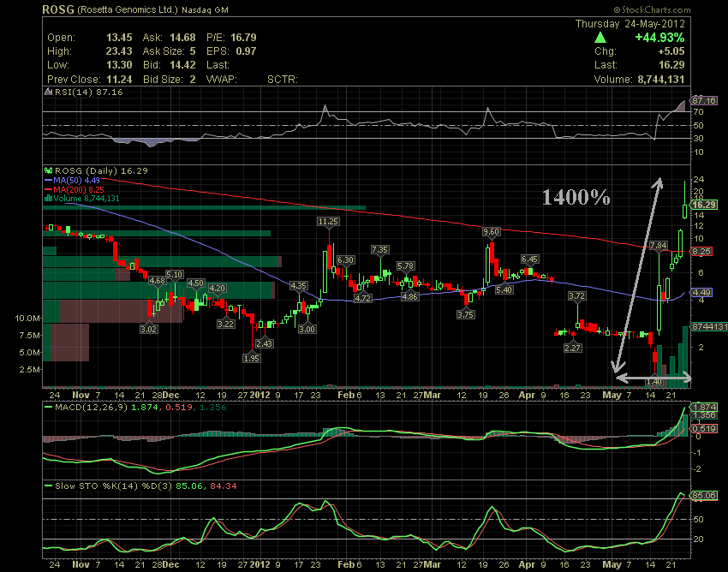Screen dimensions: 728x572
Task: Click the 87.16 RSI tag on right axis
Action: pyautogui.click(x=704, y=100)
